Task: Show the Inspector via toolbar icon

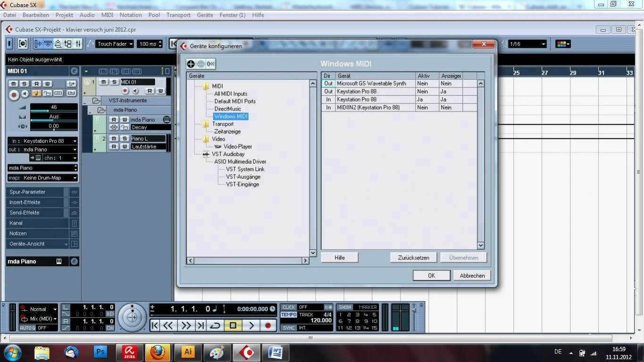Action: [38, 44]
